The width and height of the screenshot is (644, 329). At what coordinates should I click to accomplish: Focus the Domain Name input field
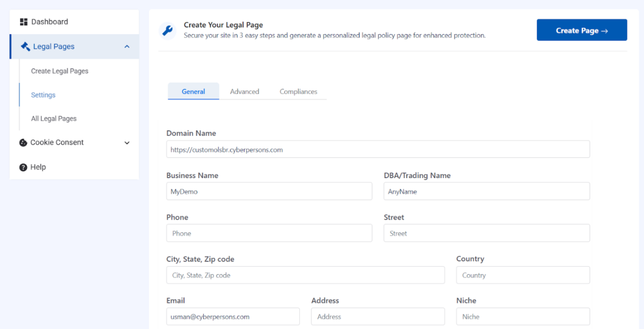click(377, 150)
